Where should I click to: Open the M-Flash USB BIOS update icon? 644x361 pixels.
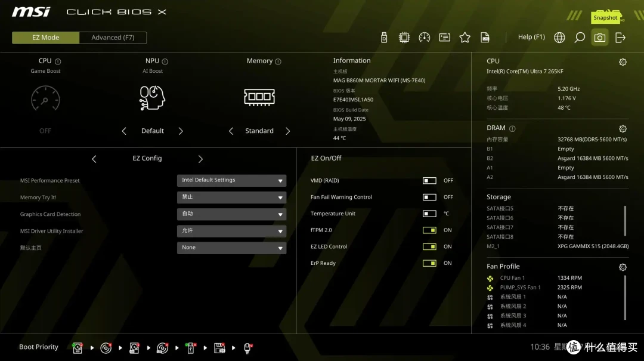pos(384,38)
